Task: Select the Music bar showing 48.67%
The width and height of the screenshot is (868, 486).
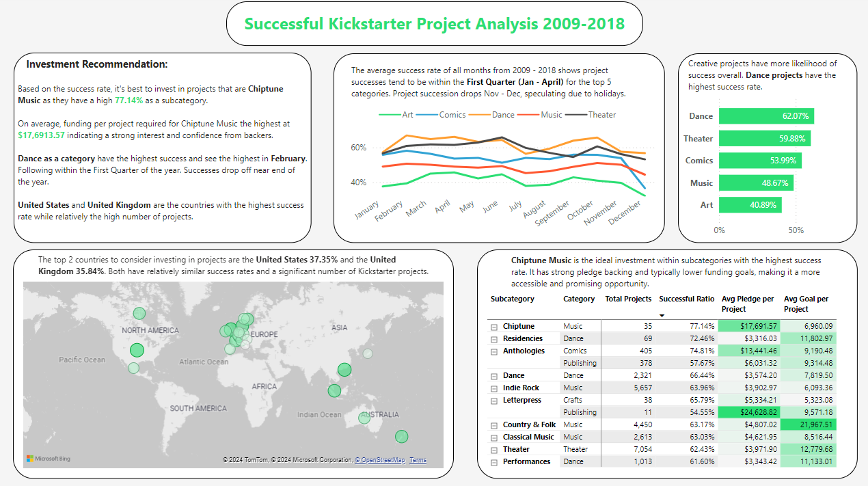Action: 756,183
